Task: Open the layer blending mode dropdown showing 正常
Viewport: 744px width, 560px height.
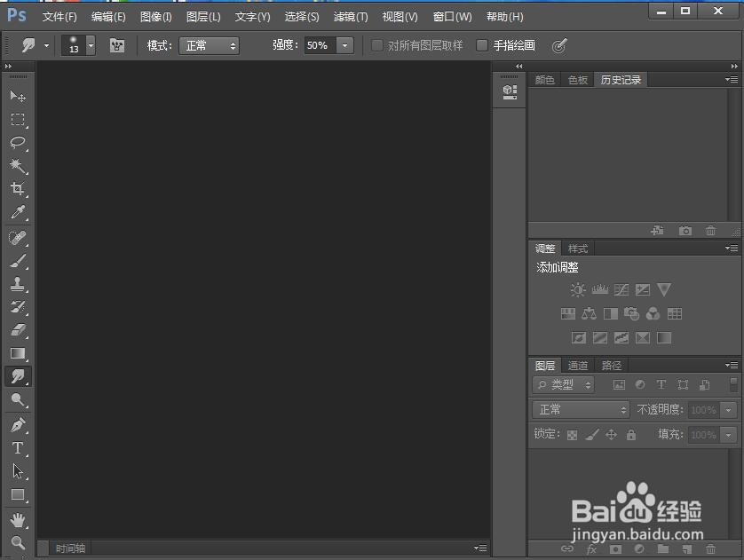Action: coord(580,409)
